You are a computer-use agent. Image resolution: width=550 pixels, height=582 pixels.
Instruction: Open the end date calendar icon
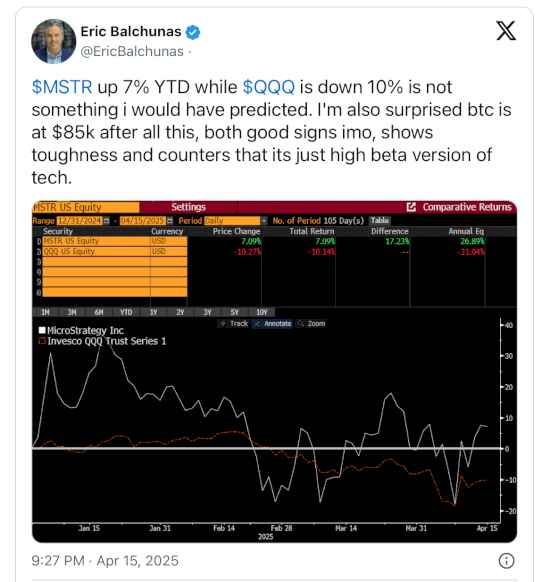(x=170, y=221)
